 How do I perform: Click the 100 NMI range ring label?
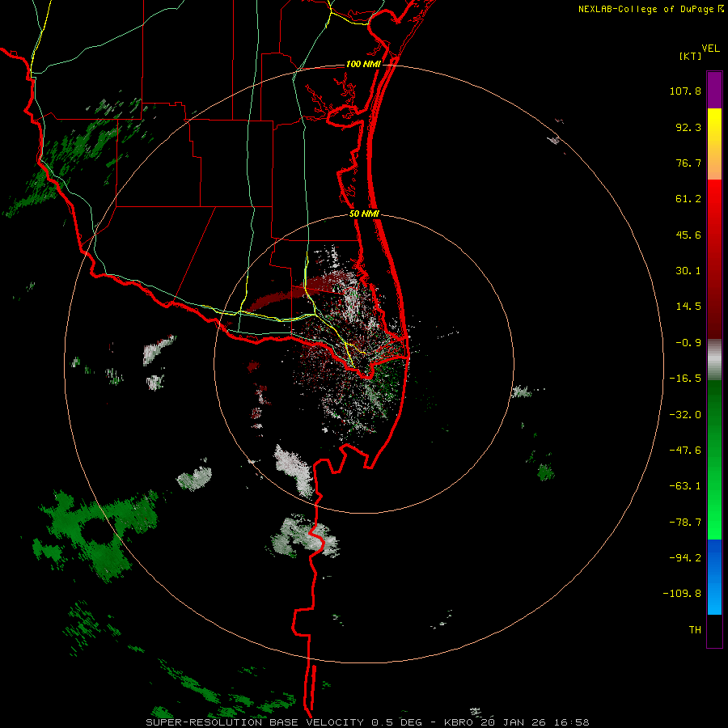pyautogui.click(x=363, y=64)
